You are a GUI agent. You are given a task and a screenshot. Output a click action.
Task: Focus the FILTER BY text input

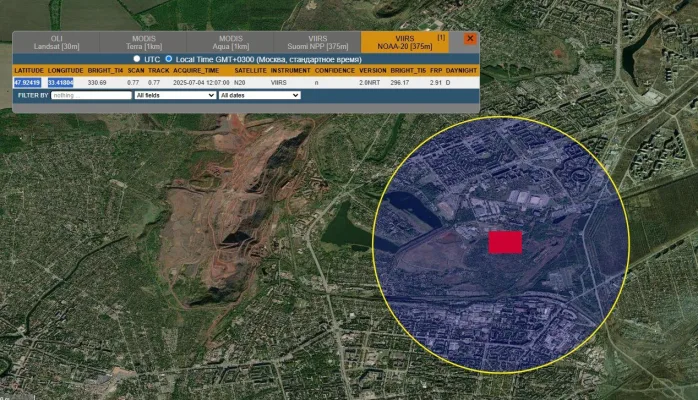coord(91,95)
